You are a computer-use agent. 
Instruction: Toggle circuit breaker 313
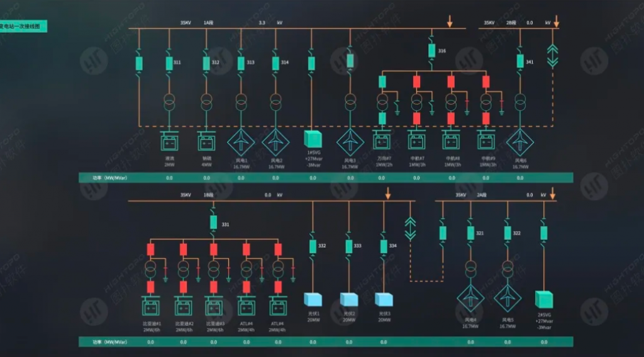[241, 64]
